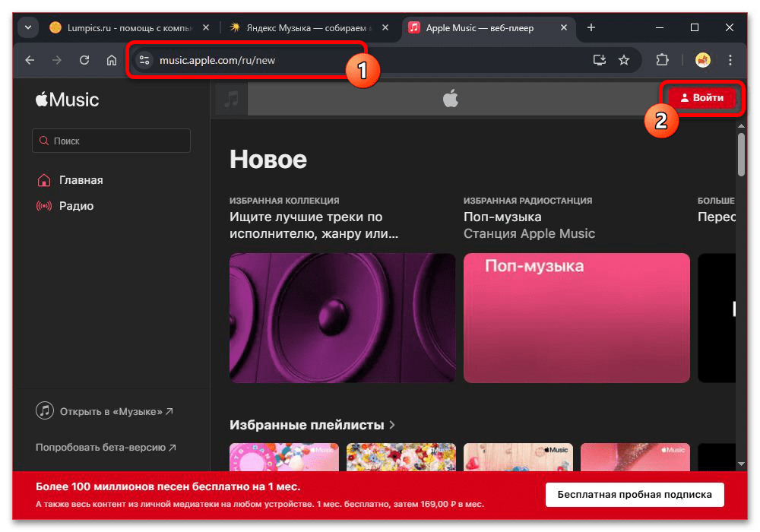Open the Chrome three-dot menu
Image resolution: width=760 pixels, height=532 pixels.
click(x=729, y=60)
